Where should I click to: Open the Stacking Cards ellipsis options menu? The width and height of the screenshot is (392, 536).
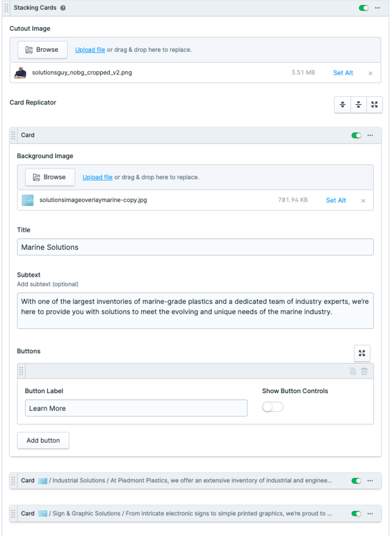coord(377,8)
